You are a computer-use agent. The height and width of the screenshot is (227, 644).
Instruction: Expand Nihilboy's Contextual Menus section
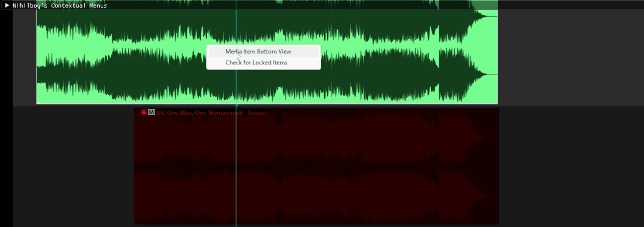(7, 6)
